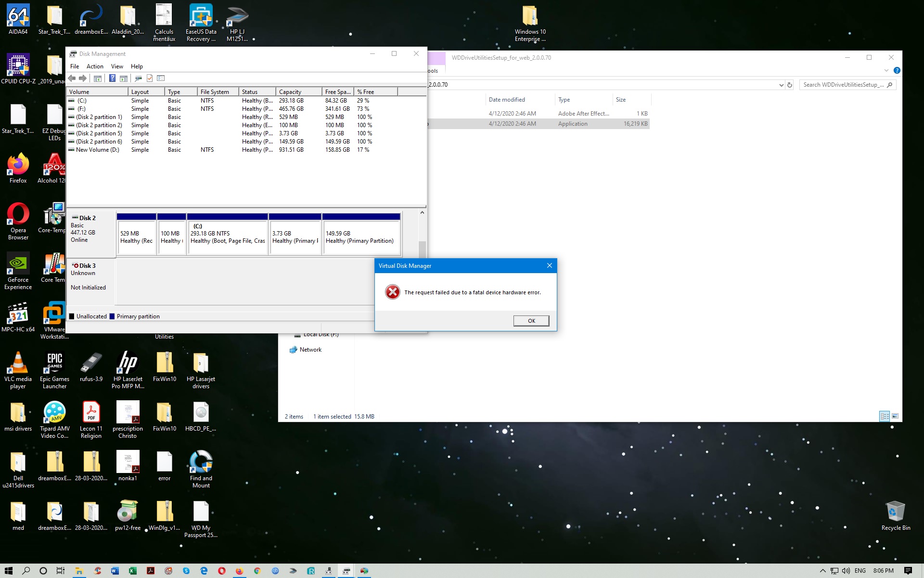
Task: Click the Help question mark toolbar icon
Action: [x=112, y=78]
